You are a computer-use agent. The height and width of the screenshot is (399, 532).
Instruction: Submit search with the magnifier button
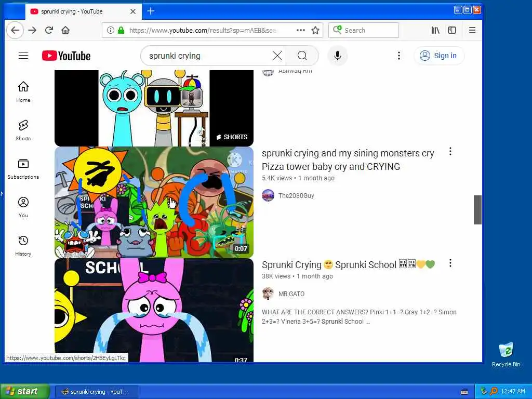(x=302, y=56)
